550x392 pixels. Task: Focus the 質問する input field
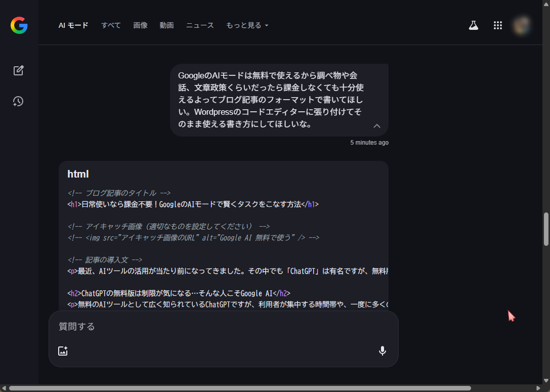(223, 327)
